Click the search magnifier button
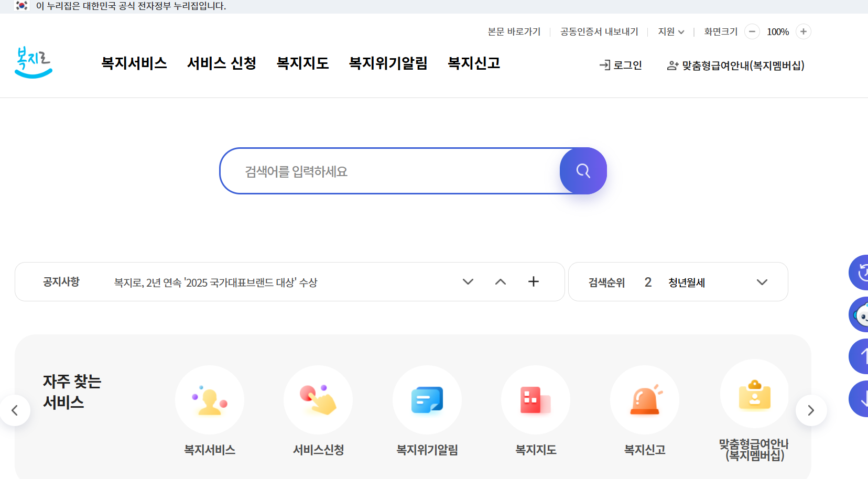The height and width of the screenshot is (479, 868). tap(583, 171)
